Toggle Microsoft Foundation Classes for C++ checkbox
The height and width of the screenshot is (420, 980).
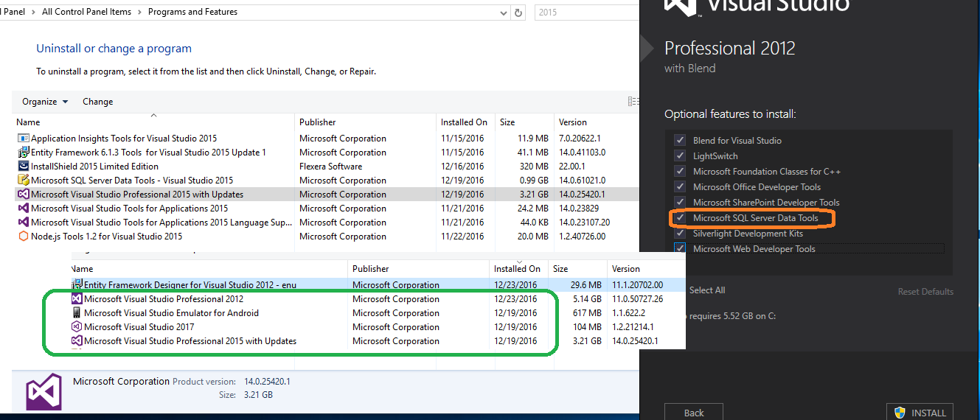680,172
